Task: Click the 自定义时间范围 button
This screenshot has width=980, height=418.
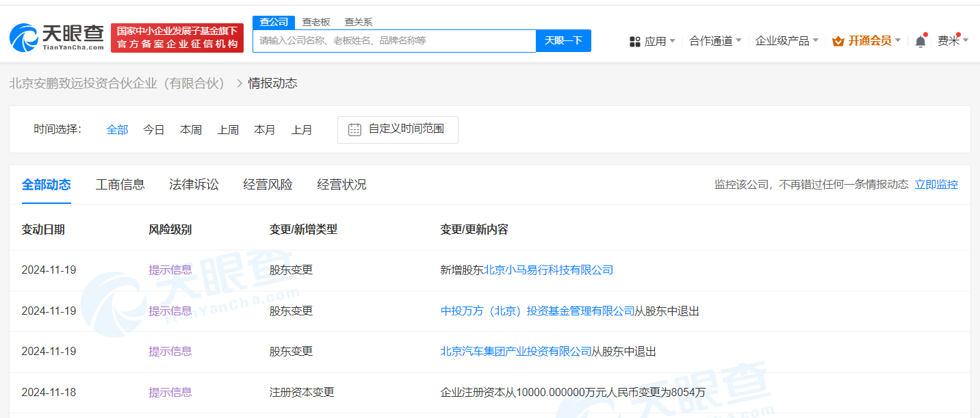Action: [398, 129]
